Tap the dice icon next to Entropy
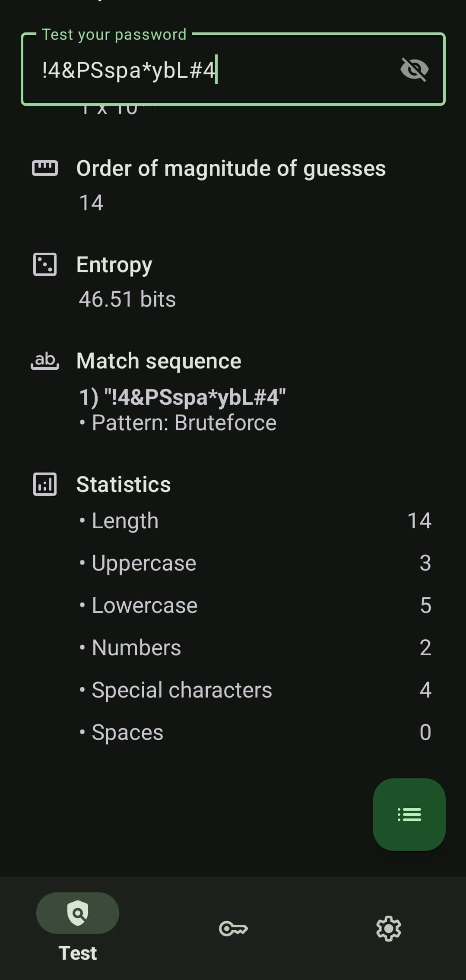The height and width of the screenshot is (980, 466). 45,264
